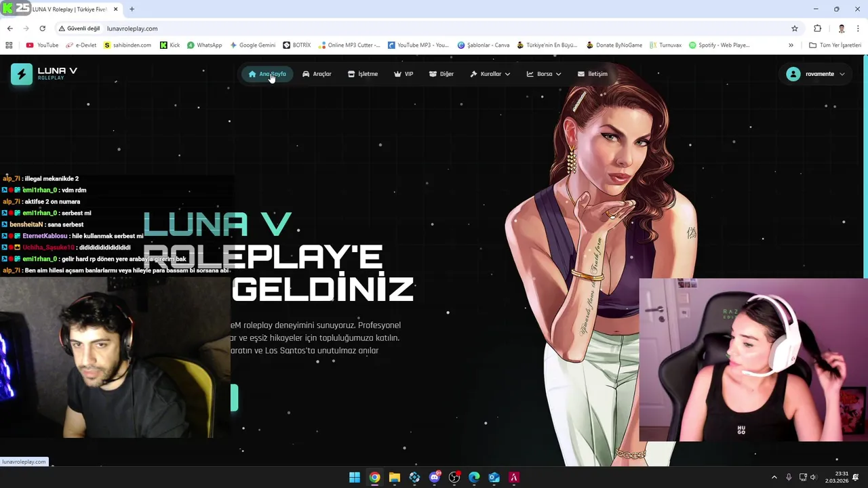Open the red A app in taskbar
Screen dimensions: 868x488
(514, 478)
